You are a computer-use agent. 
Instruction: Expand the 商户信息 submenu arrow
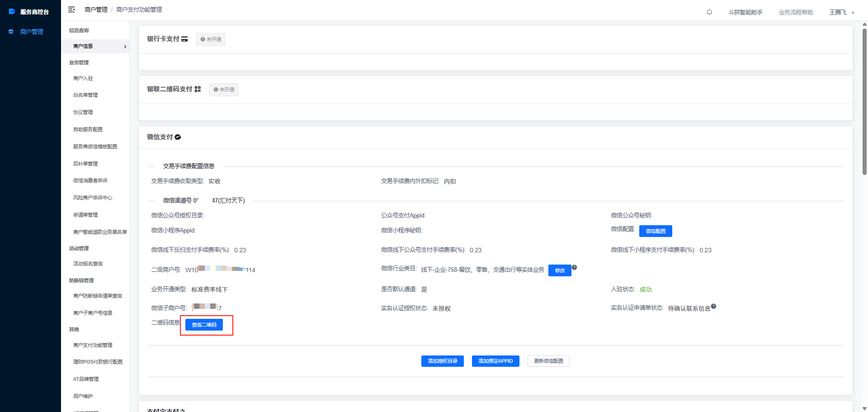click(125, 47)
